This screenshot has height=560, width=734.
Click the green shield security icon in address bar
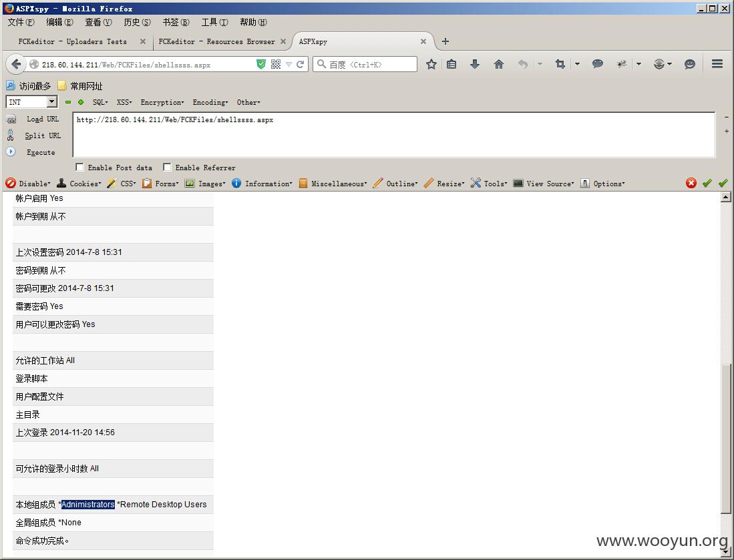(x=261, y=64)
